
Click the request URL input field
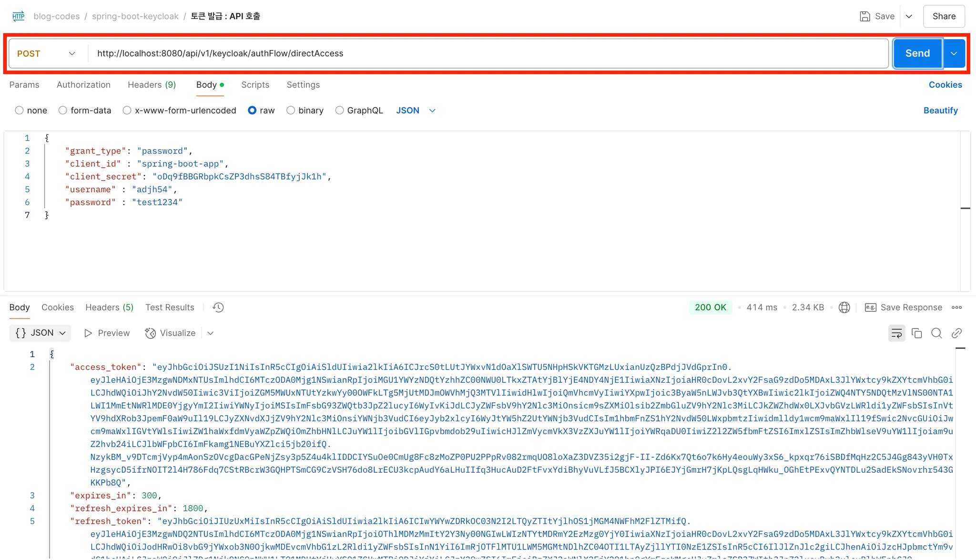486,53
